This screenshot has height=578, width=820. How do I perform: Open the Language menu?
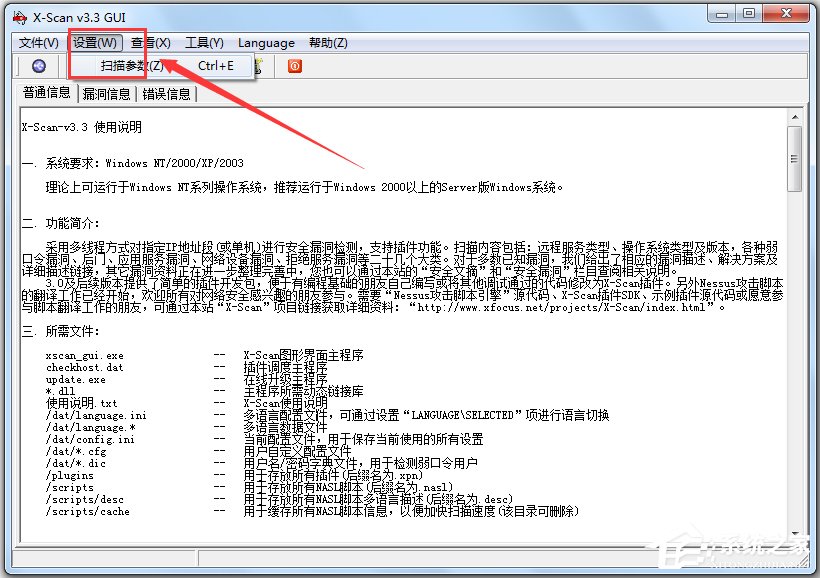click(x=265, y=42)
